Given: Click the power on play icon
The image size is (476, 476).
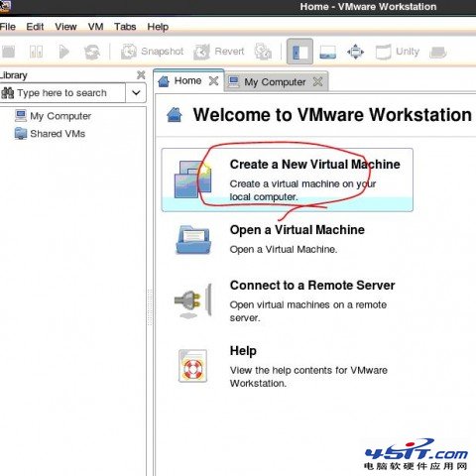Looking at the screenshot, I should [x=63, y=52].
